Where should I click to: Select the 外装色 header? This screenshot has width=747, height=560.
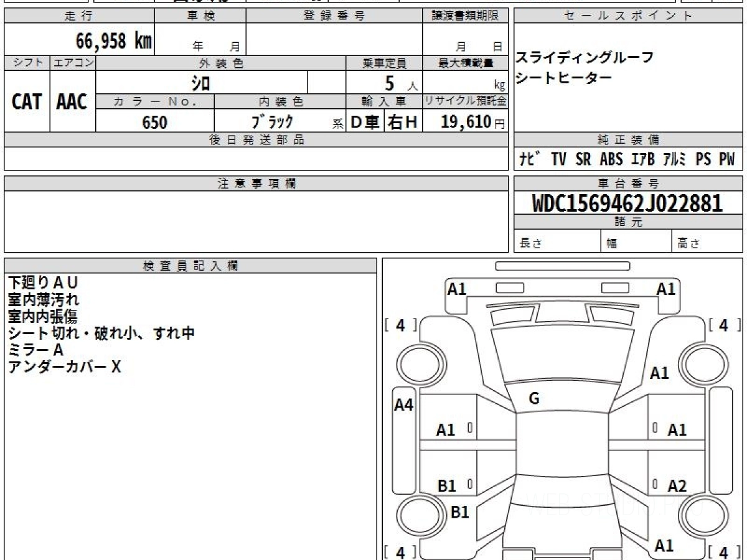pos(221,63)
